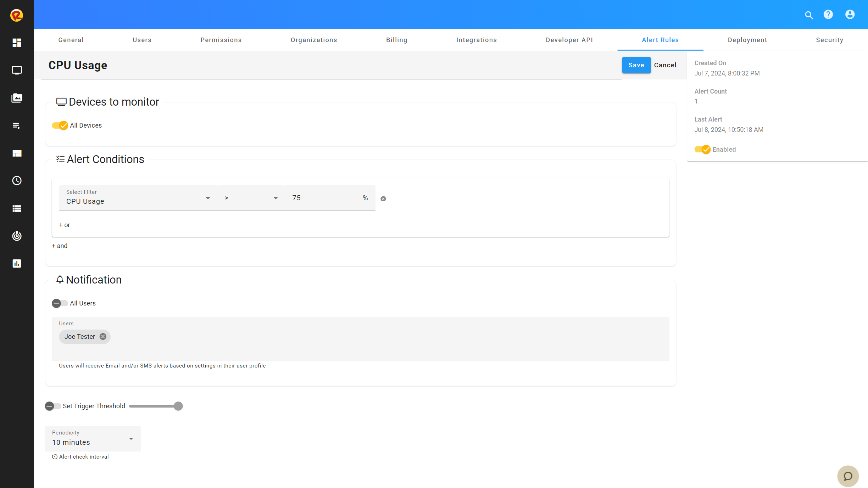Open the bar chart reports icon
Image resolution: width=868 pixels, height=488 pixels.
(17, 263)
